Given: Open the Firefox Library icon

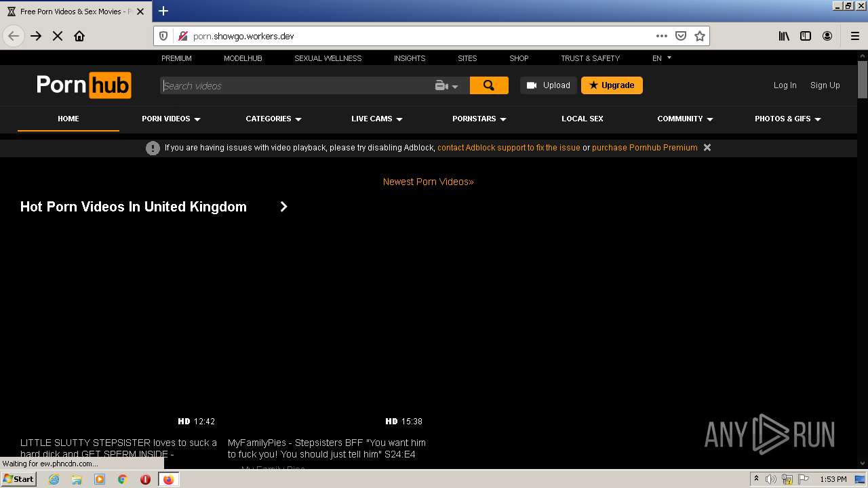Looking at the screenshot, I should [x=784, y=36].
